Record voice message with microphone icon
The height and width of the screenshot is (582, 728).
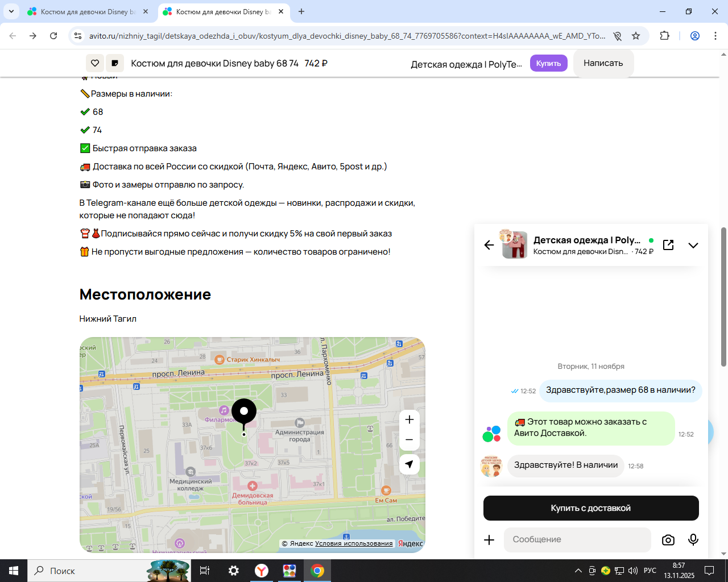693,540
